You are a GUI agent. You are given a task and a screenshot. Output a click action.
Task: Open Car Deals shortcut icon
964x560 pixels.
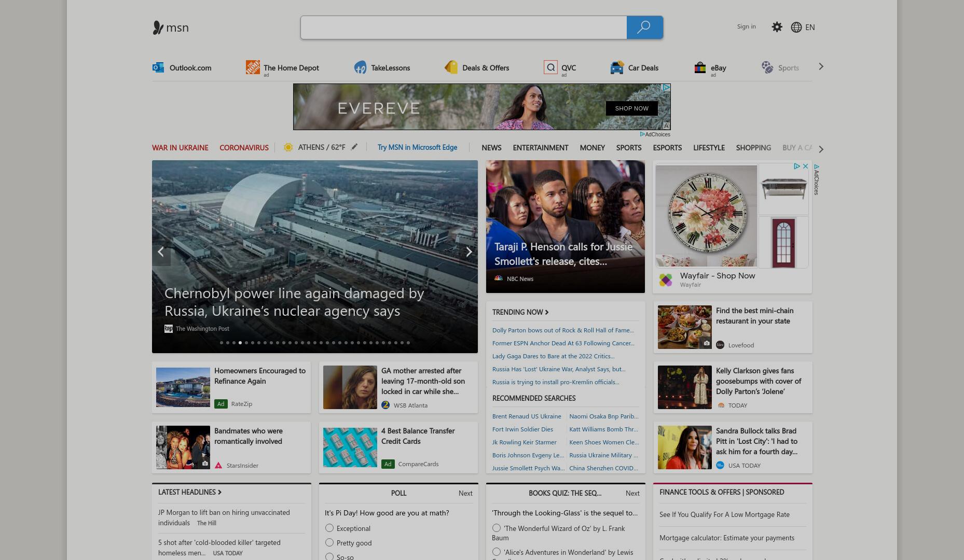click(x=617, y=67)
